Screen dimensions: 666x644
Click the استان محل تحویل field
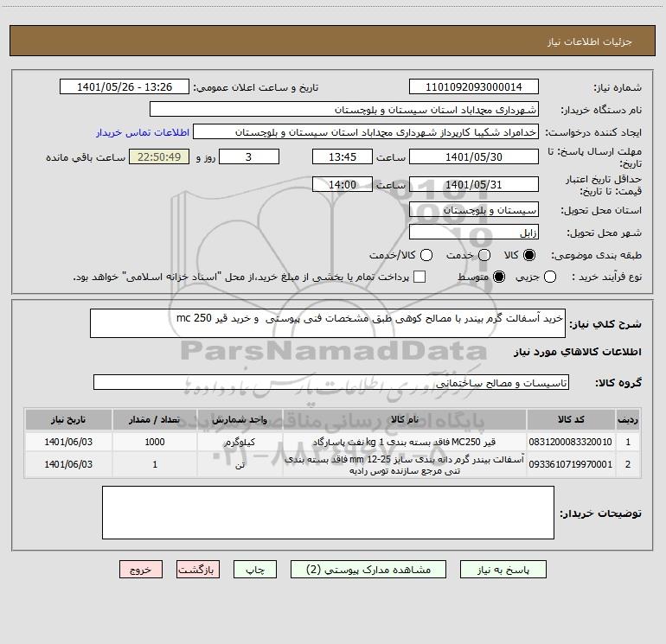click(x=474, y=210)
